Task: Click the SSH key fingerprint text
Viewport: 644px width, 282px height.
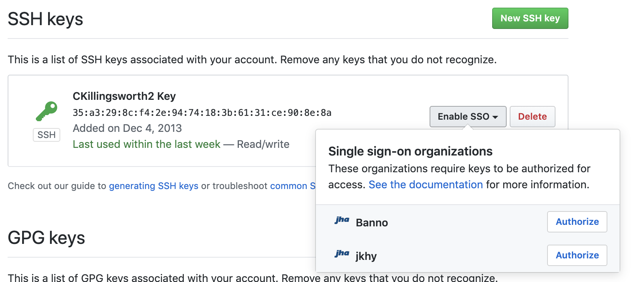Action: coord(202,113)
